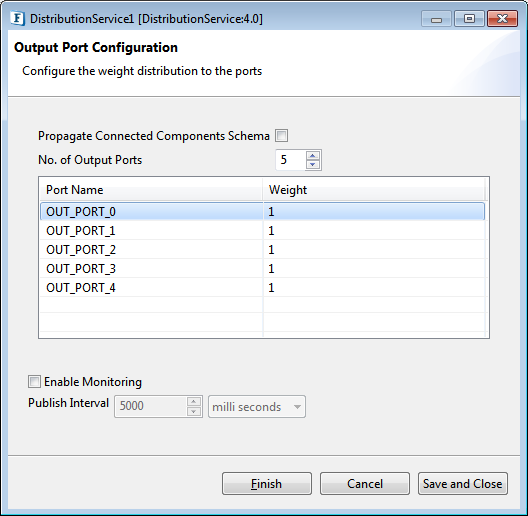Click the Cancel button
Screen dimensions: 528x516
tap(365, 484)
